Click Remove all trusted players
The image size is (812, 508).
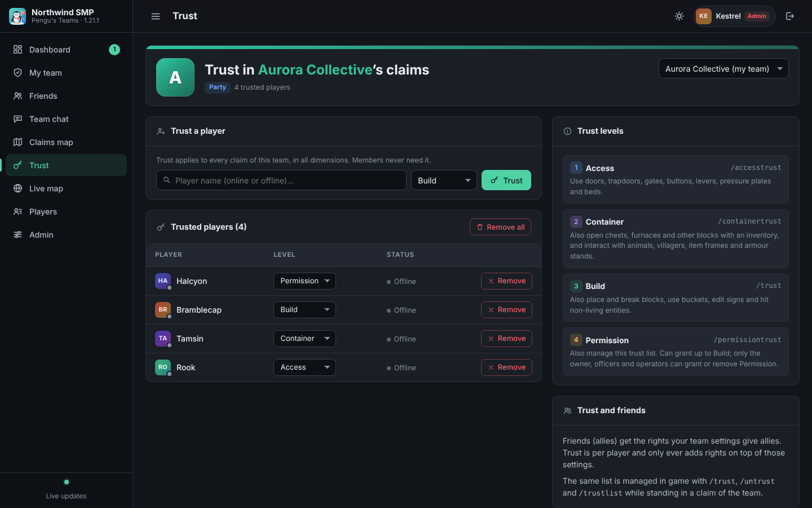(500, 227)
